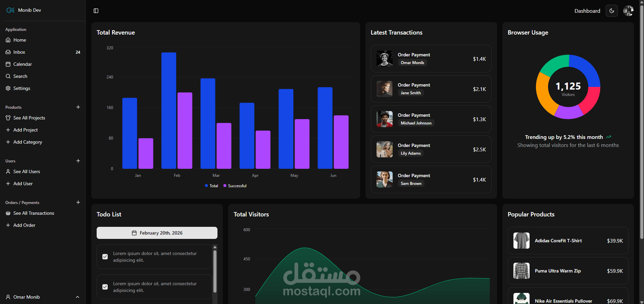644x304 pixels.
Task: Switch to the Dashboard tab
Action: pos(587,11)
